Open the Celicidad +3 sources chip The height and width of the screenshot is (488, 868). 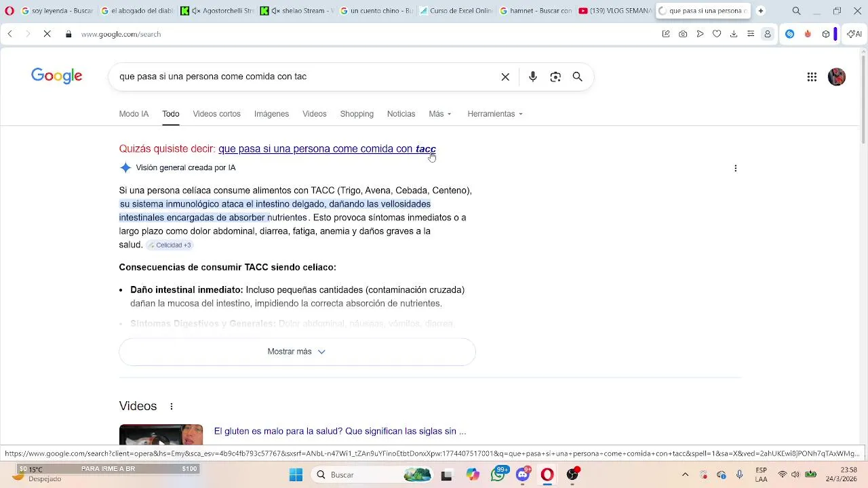point(170,245)
